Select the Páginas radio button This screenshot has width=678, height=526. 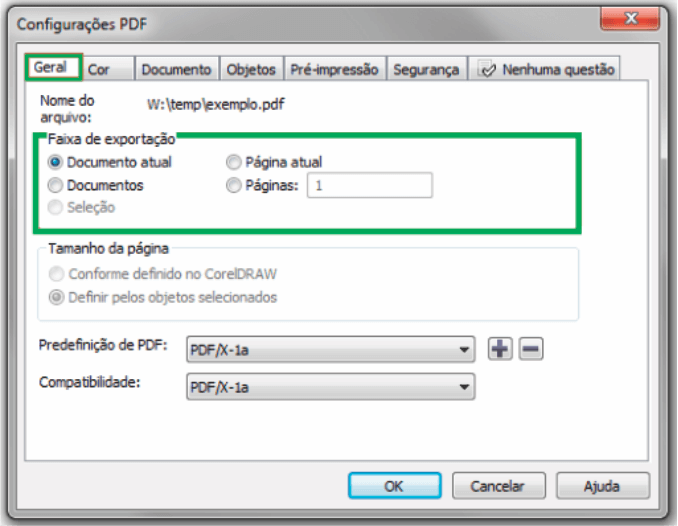click(233, 185)
